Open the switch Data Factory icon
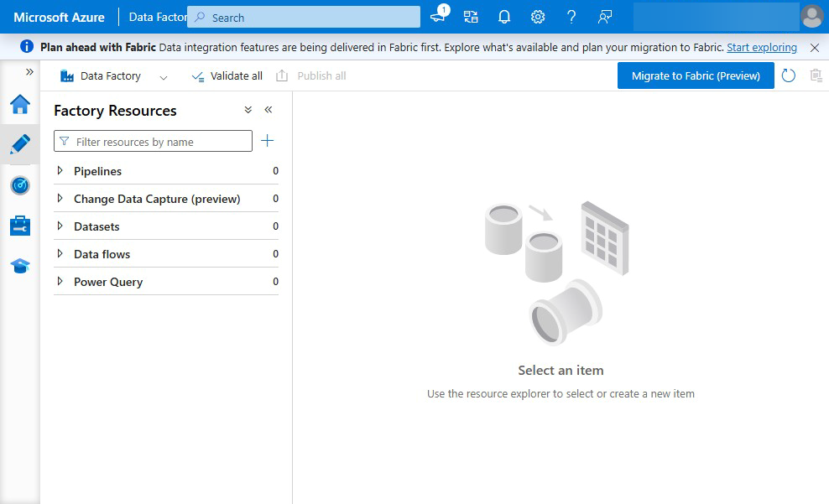This screenshot has height=504, width=829. click(471, 17)
